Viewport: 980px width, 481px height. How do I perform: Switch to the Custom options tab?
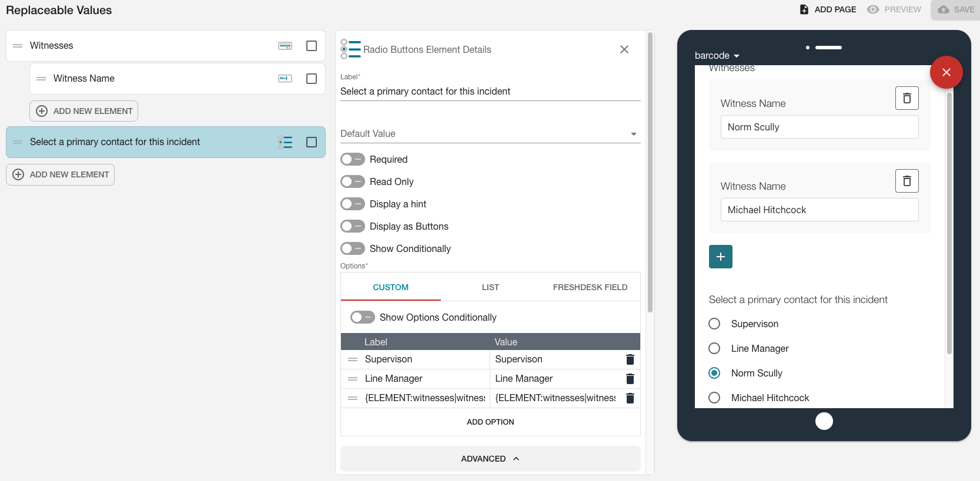coord(391,287)
